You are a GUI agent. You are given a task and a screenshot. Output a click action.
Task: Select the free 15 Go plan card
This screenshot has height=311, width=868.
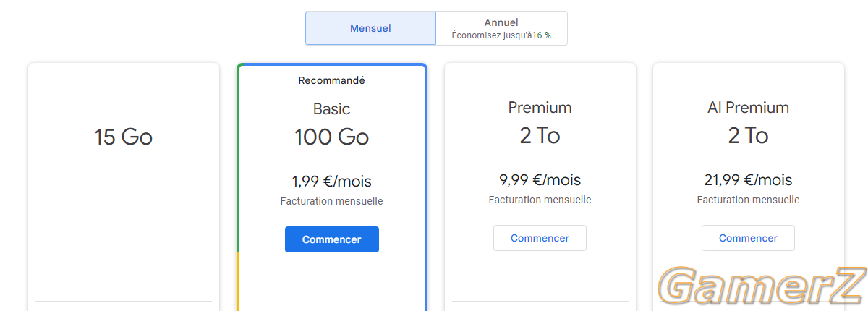[x=124, y=187]
